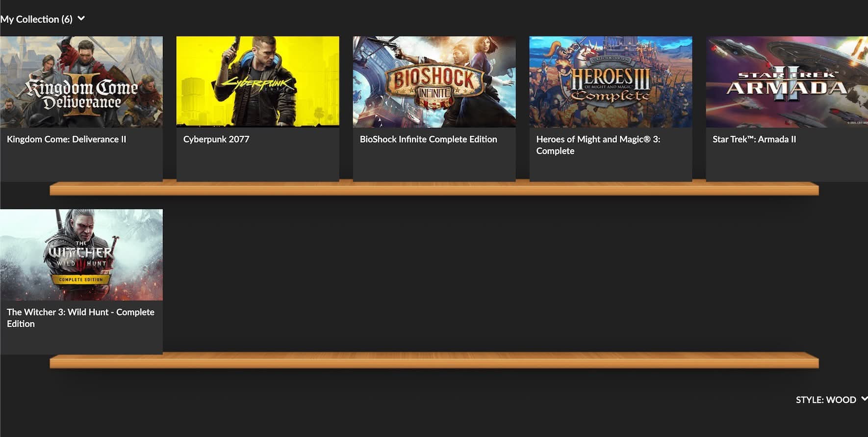Open Heroes III Complete cover thumbnail
Viewport: 868px width, 437px height.
coord(611,82)
